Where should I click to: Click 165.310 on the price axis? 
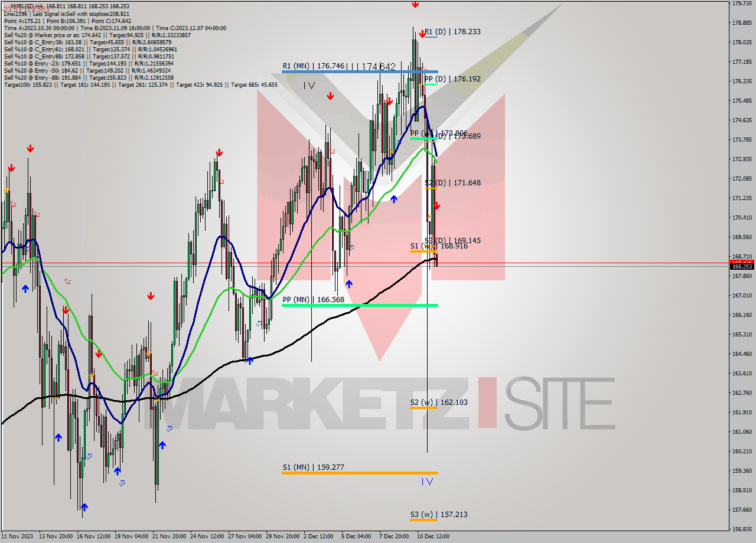[x=742, y=335]
